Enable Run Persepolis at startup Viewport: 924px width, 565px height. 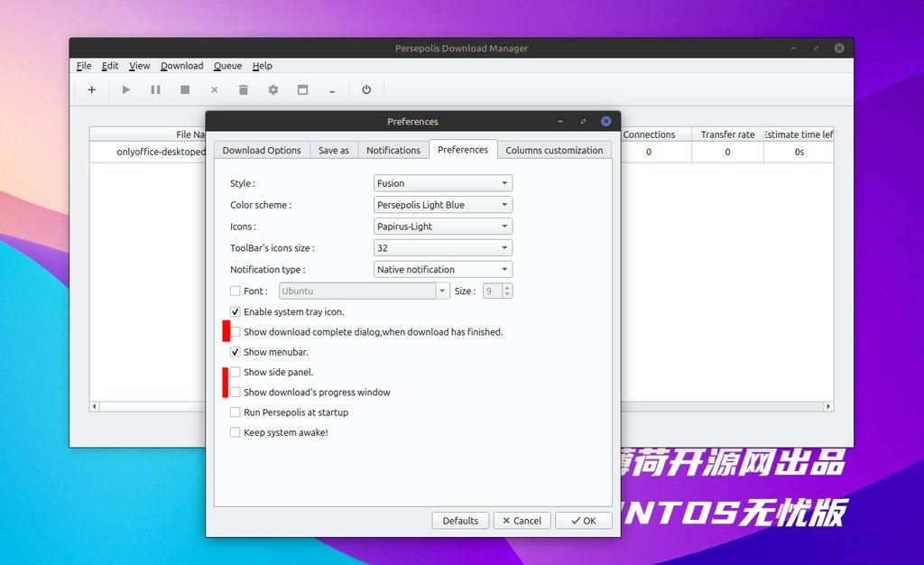236,412
